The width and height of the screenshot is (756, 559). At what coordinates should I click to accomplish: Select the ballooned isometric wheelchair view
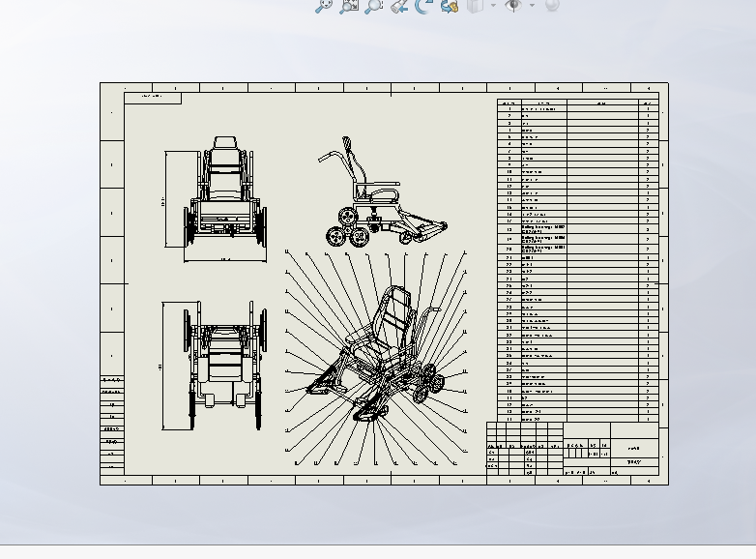(x=376, y=358)
